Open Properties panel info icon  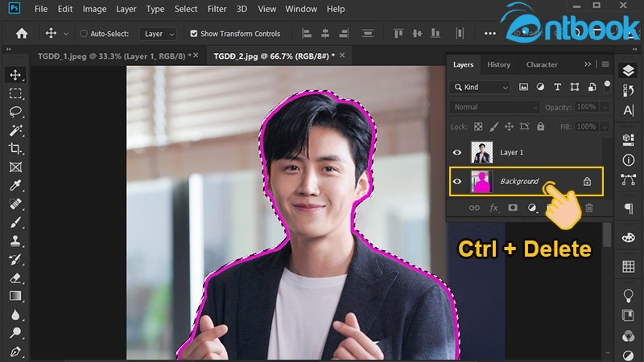pos(629,159)
